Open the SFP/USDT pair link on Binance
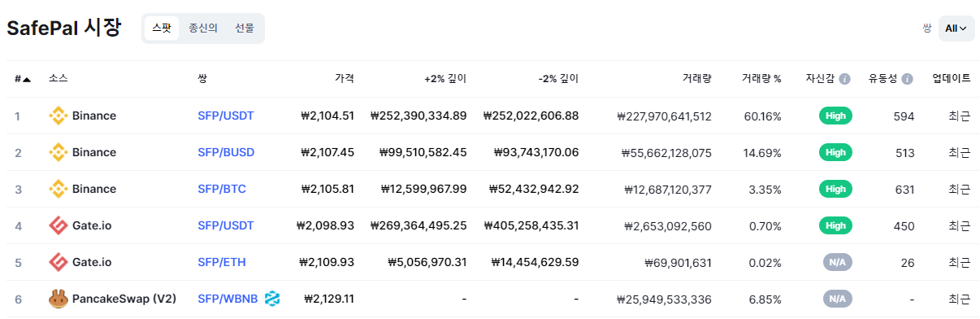980x319 pixels. coord(226,116)
